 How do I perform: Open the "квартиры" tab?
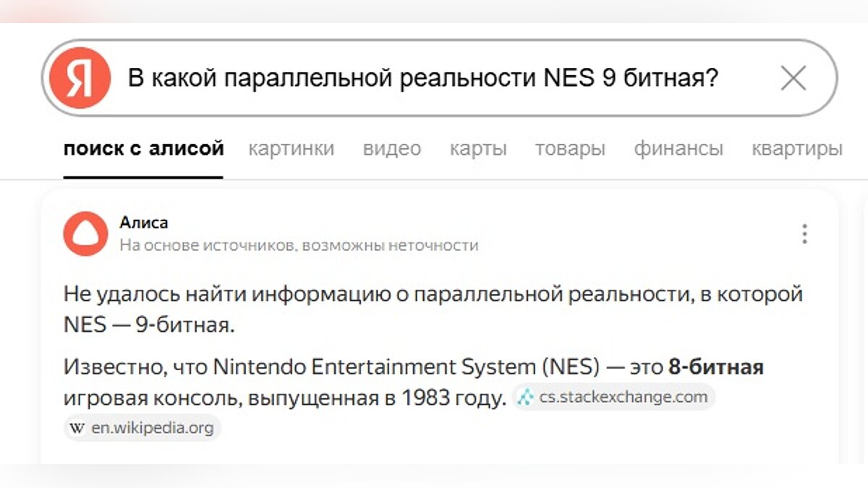(x=796, y=149)
